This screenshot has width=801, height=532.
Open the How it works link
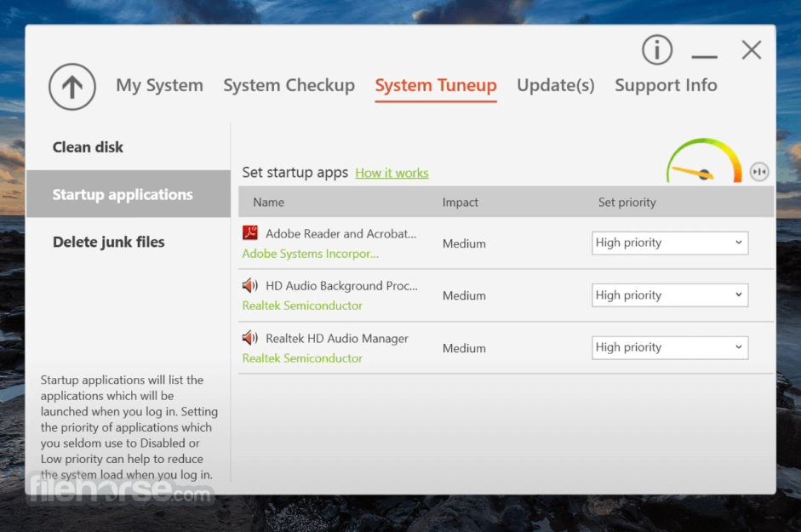[x=392, y=173]
